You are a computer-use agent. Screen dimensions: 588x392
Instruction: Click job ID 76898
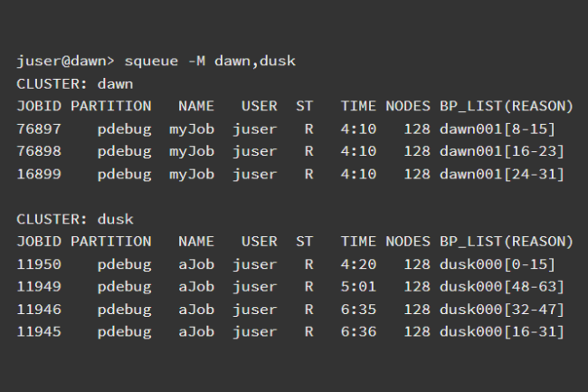(38, 151)
